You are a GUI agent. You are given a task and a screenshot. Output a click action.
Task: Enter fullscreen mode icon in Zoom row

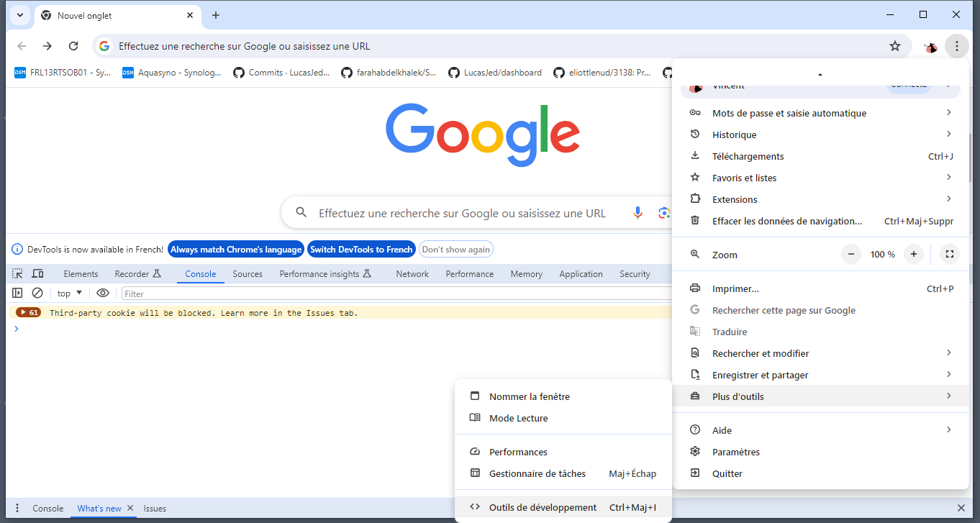tap(950, 254)
